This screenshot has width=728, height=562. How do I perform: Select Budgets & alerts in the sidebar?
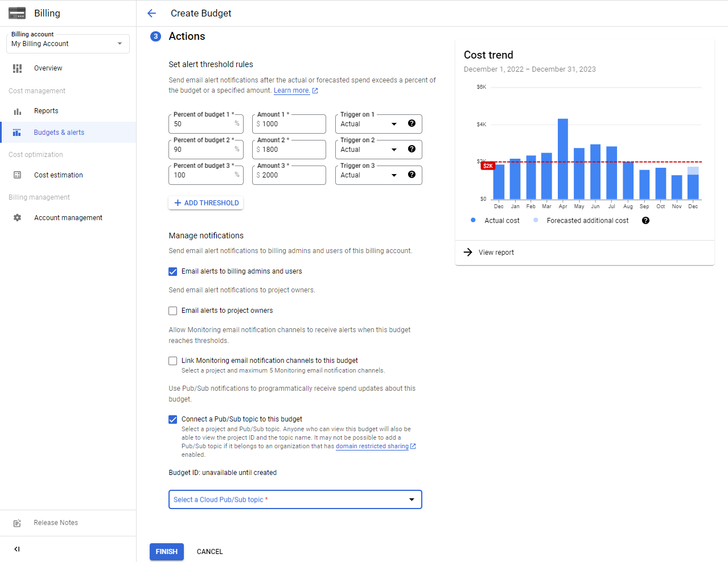[x=68, y=133]
